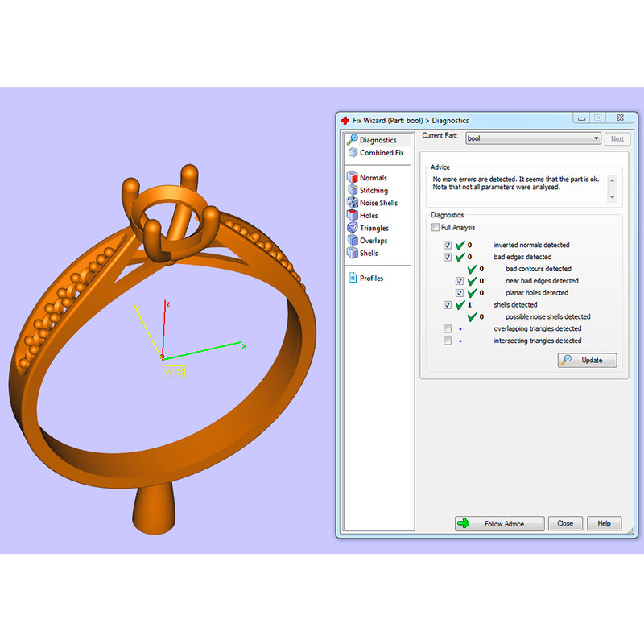The height and width of the screenshot is (644, 644).
Task: Open the Normals fix page
Action: click(x=373, y=178)
